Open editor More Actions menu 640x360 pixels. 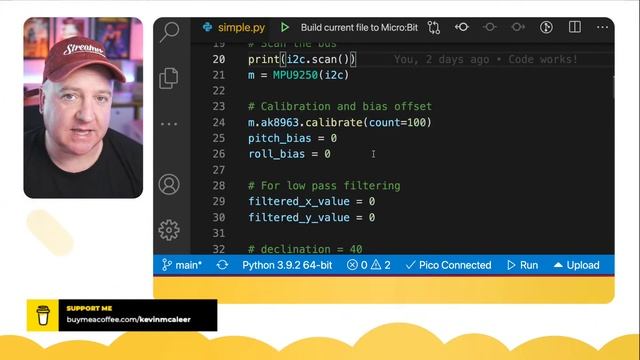coord(602,27)
